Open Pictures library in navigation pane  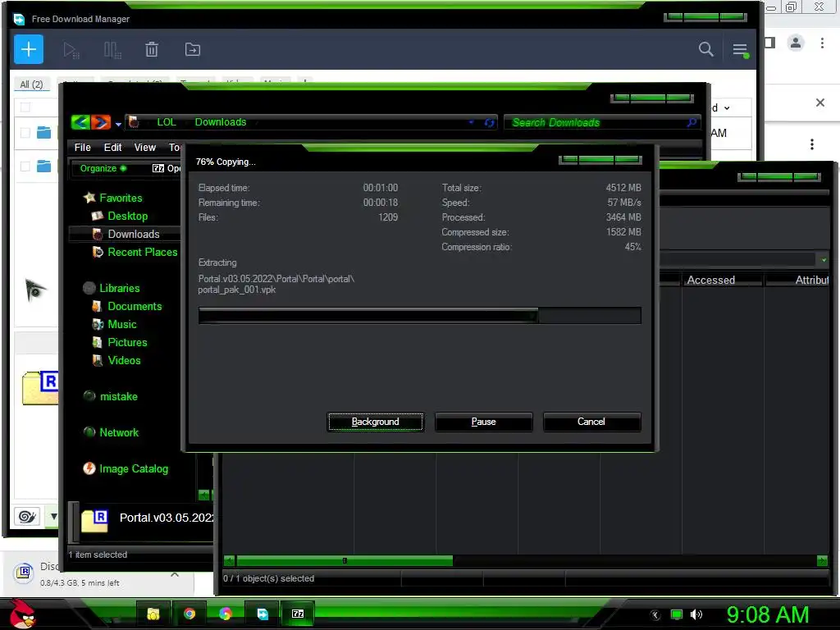pos(127,342)
